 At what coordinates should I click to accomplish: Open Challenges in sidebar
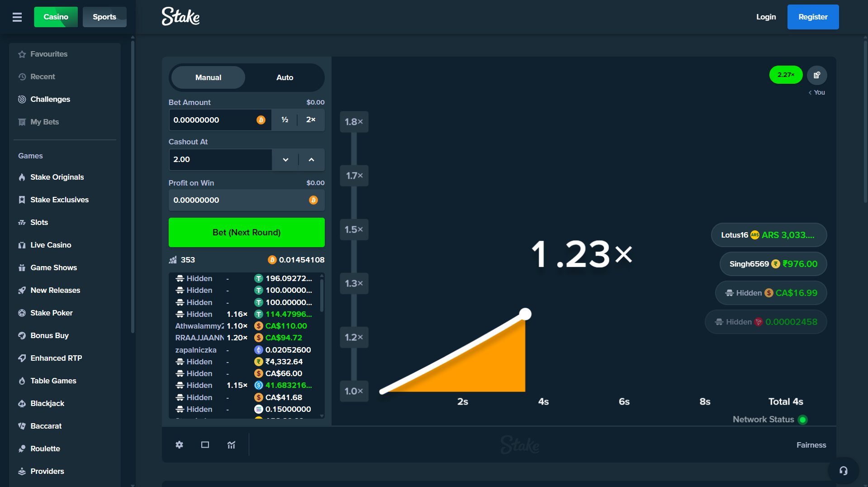[x=65, y=100]
